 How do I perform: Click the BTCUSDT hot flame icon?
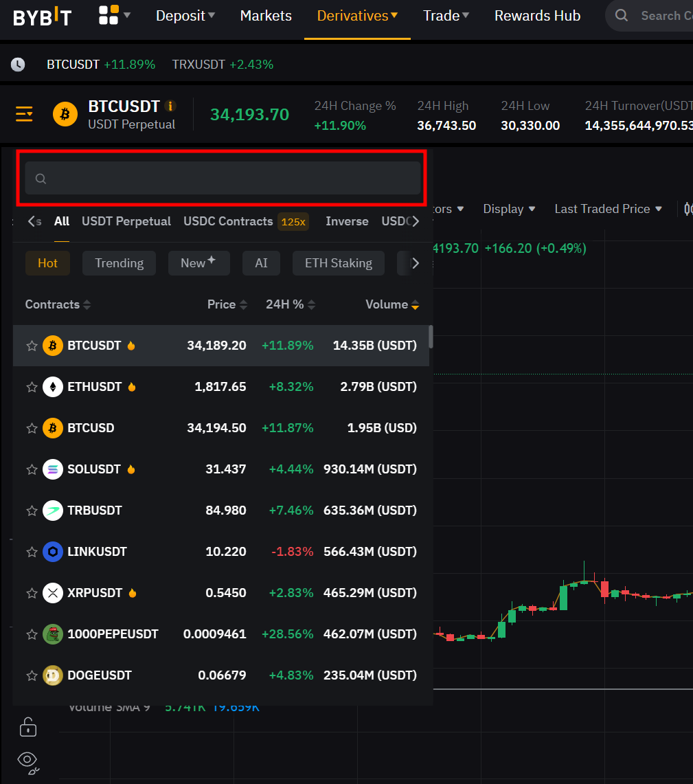[x=131, y=346]
